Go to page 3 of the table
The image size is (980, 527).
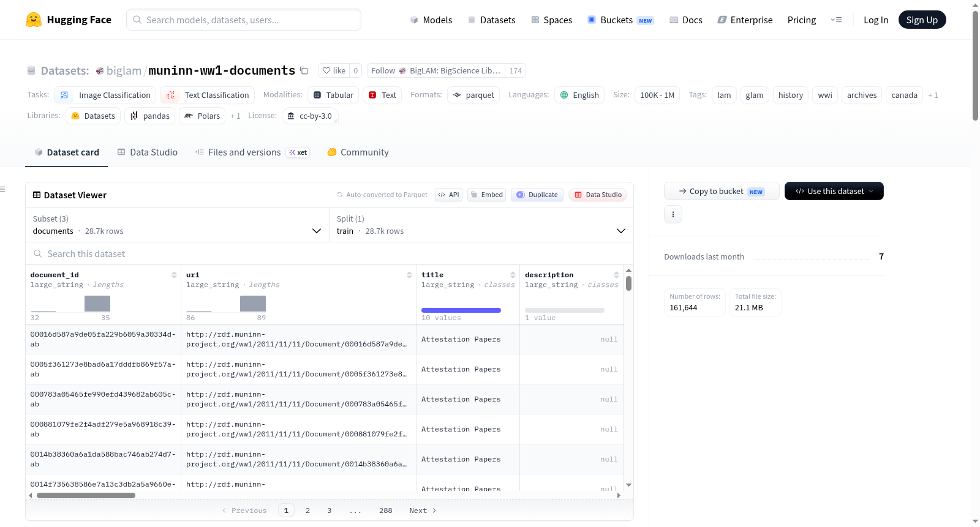(329, 510)
